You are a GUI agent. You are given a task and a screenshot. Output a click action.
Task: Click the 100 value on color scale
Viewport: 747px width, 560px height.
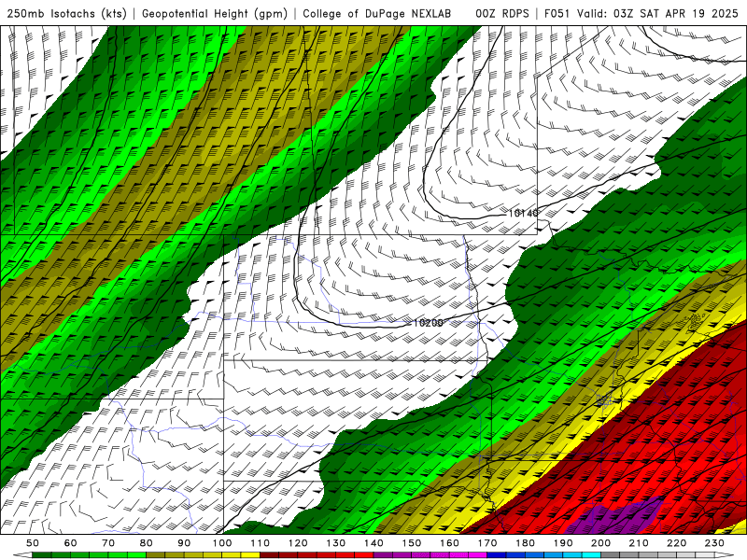[222, 543]
